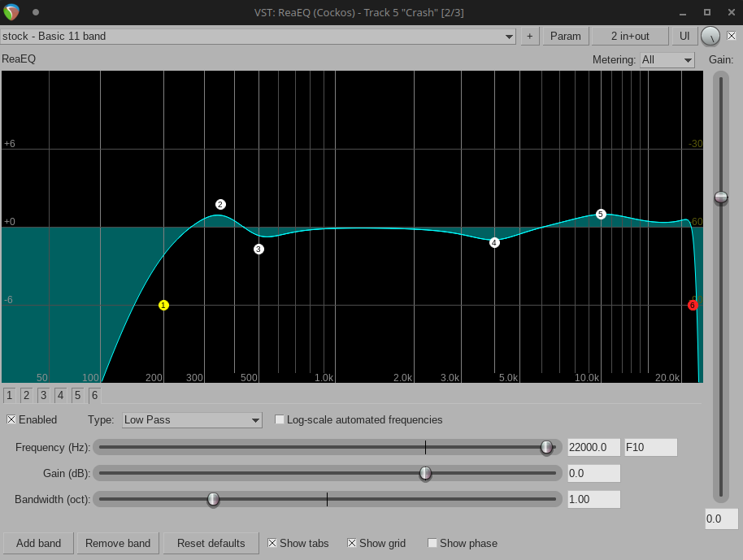
Task: Click the yellow band 1 node
Action: click(163, 306)
